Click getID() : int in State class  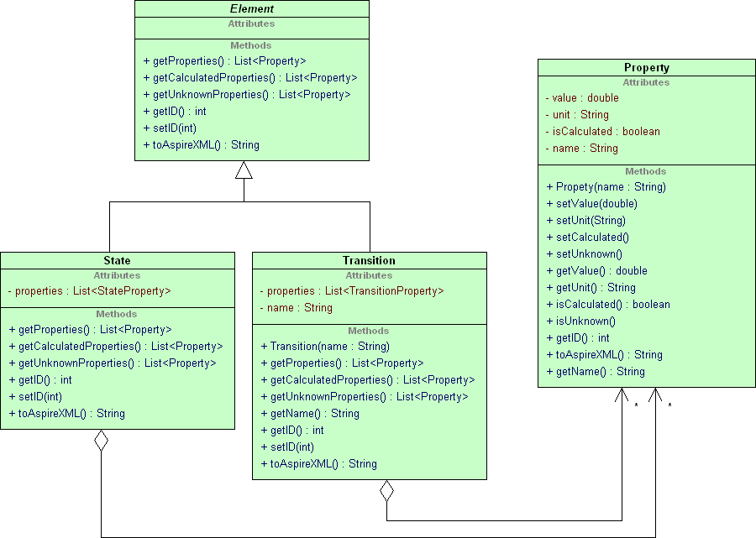pos(40,380)
